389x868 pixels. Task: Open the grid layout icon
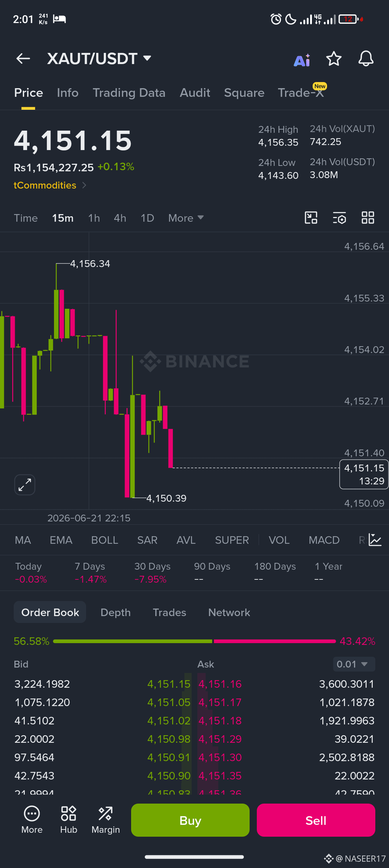368,218
